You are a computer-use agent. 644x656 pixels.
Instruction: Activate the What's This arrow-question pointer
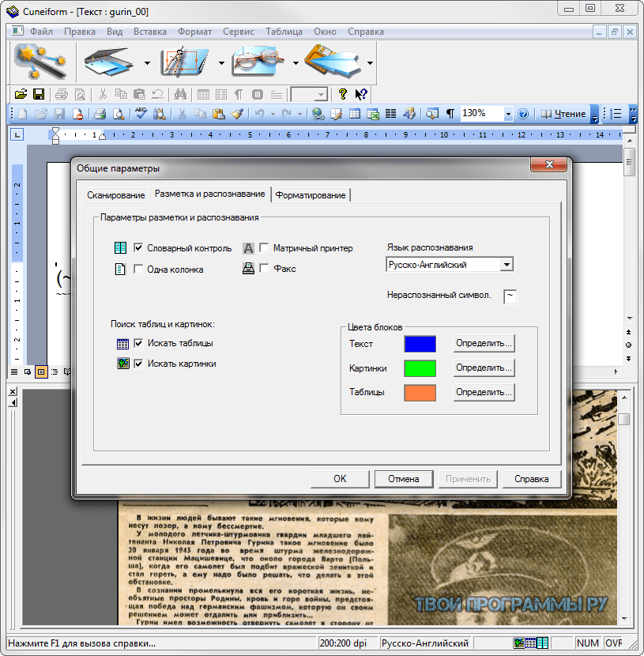click(361, 95)
